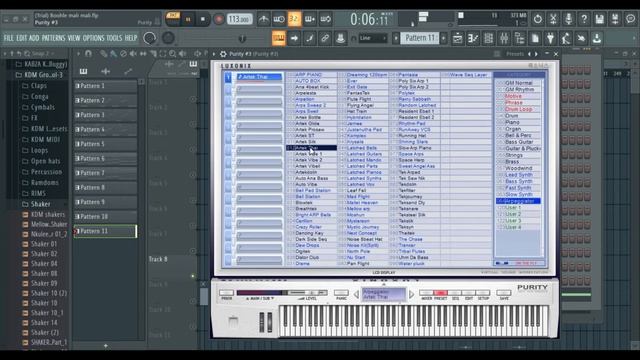Open the Channel rack view icon
Image resolution: width=640 pixels, height=360 pixels.
(489, 38)
